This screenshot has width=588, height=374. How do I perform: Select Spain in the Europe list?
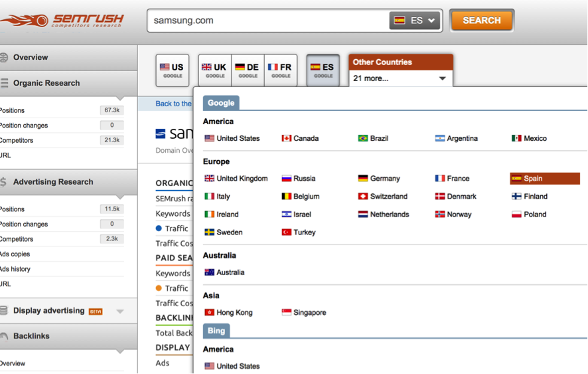click(x=545, y=178)
